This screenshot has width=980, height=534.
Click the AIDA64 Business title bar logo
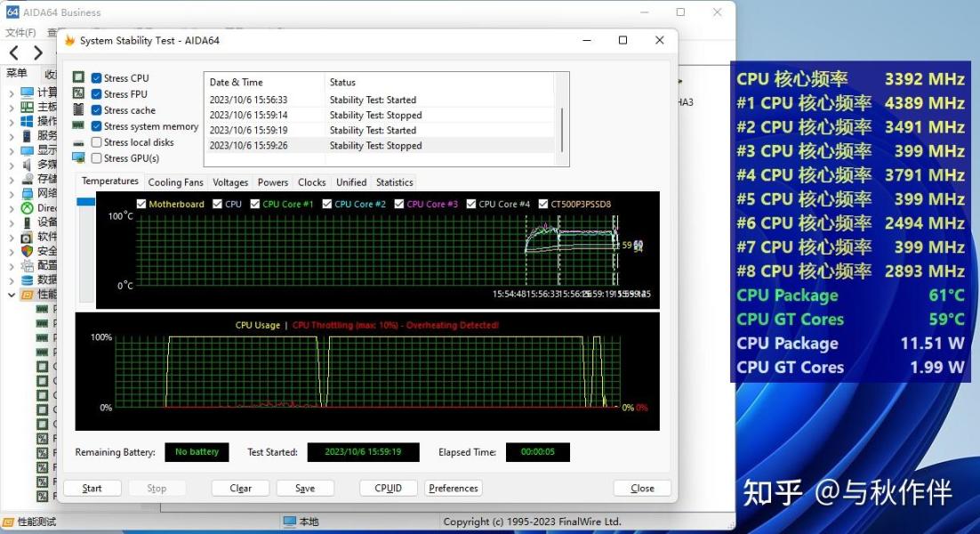point(12,12)
